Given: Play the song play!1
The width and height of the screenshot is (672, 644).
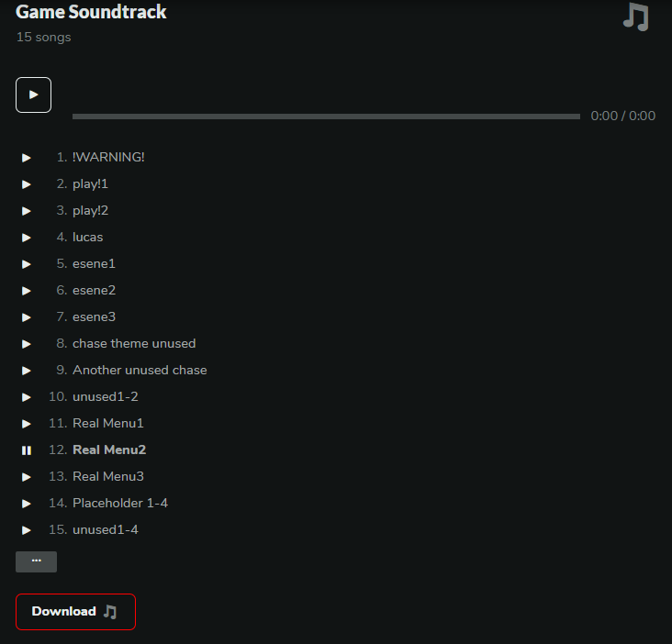Looking at the screenshot, I should point(27,184).
